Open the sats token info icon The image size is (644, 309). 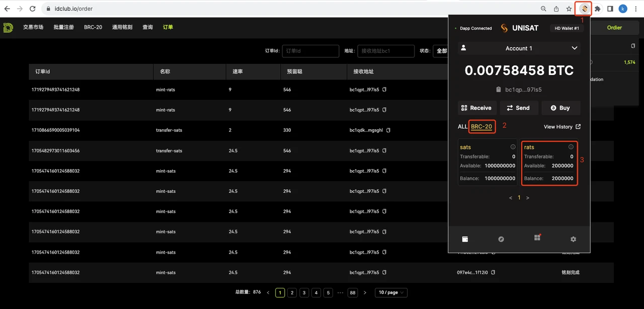click(x=513, y=147)
